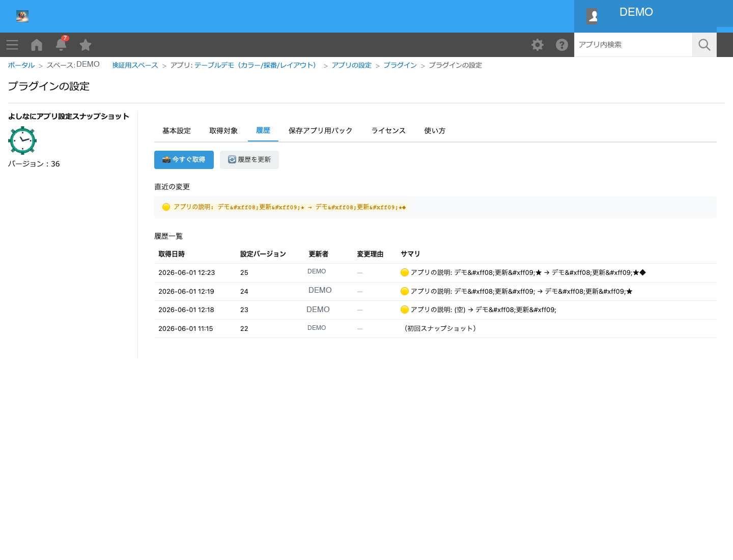
Task: Follow the 検証用スペース breadcrumb link
Action: (135, 65)
